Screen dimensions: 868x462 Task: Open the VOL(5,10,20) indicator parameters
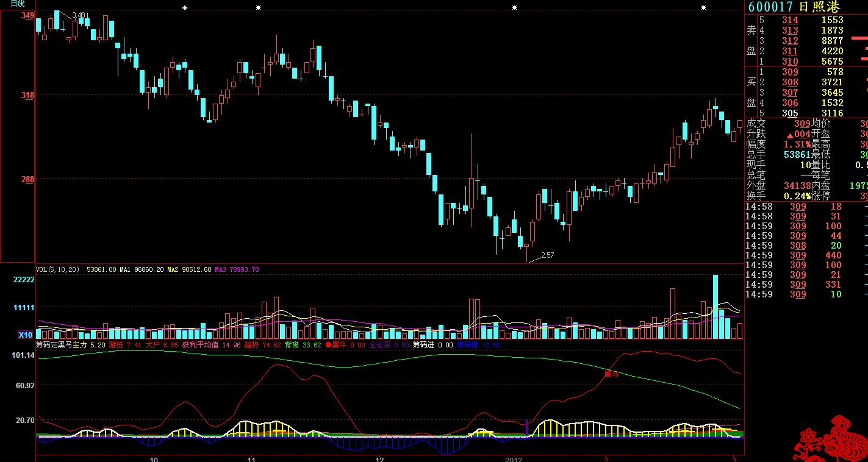(x=59, y=269)
